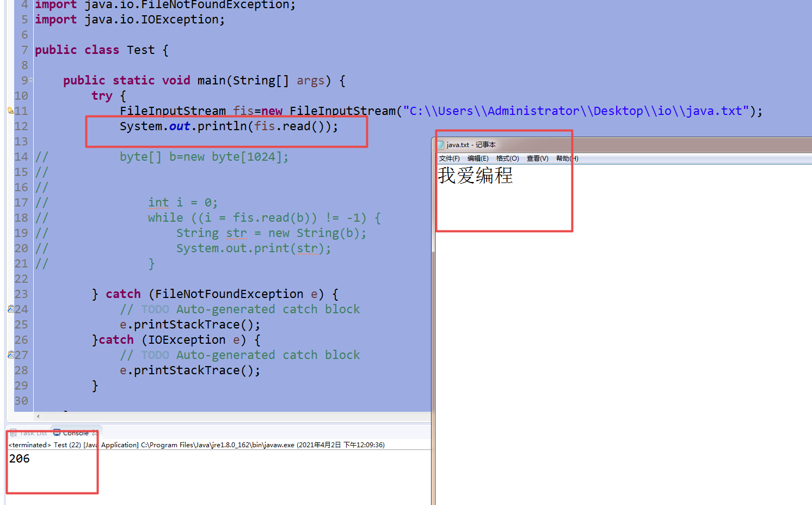Viewport: 812px width, 505px height.
Task: Click the TODO task marker at line 27
Action: (x=10, y=355)
